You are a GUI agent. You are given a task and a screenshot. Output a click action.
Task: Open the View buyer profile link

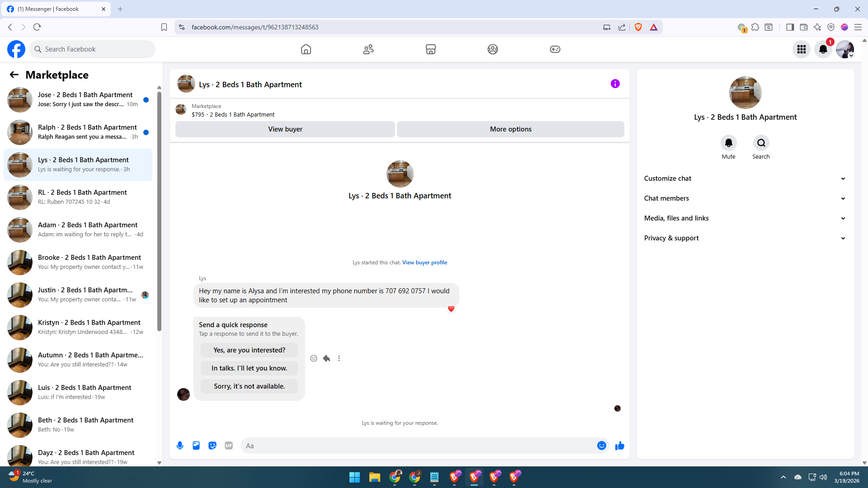pos(425,263)
